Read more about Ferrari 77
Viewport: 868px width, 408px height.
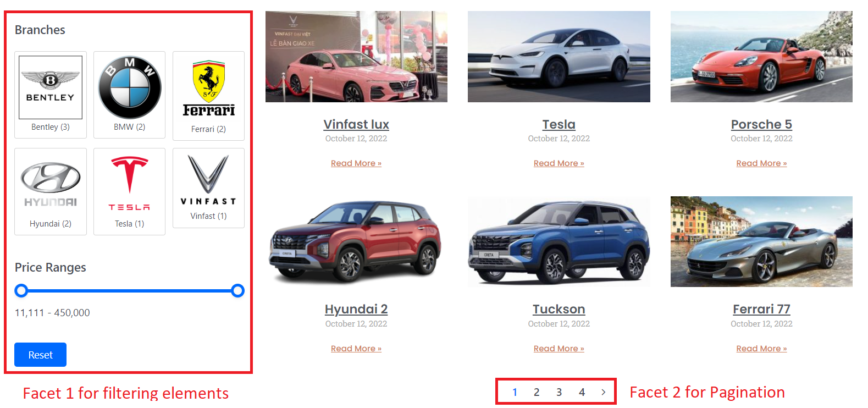761,349
